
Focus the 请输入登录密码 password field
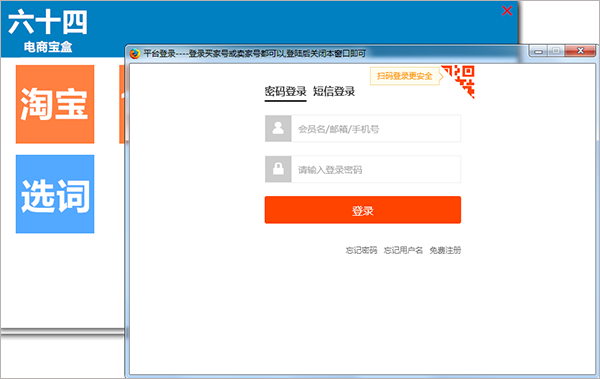[376, 169]
